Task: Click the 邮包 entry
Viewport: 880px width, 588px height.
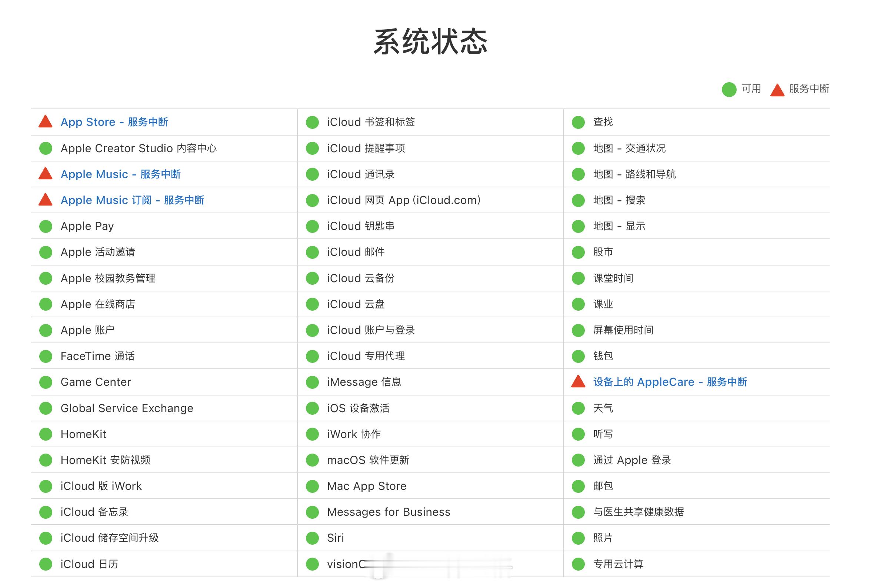Action: click(x=603, y=486)
